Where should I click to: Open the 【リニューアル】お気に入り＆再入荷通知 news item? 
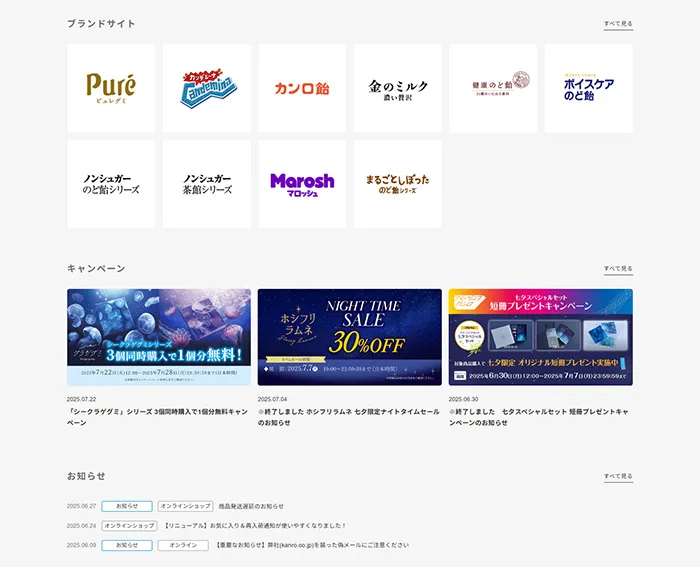click(254, 525)
